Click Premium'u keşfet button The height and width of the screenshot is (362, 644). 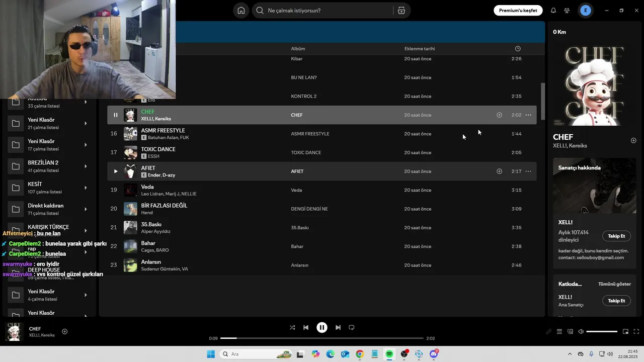click(518, 11)
